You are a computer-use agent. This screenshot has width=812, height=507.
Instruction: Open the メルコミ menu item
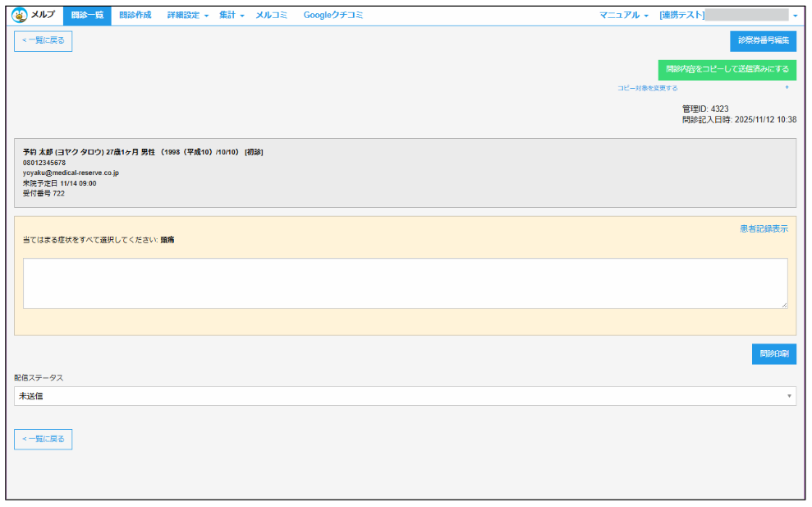pos(271,15)
